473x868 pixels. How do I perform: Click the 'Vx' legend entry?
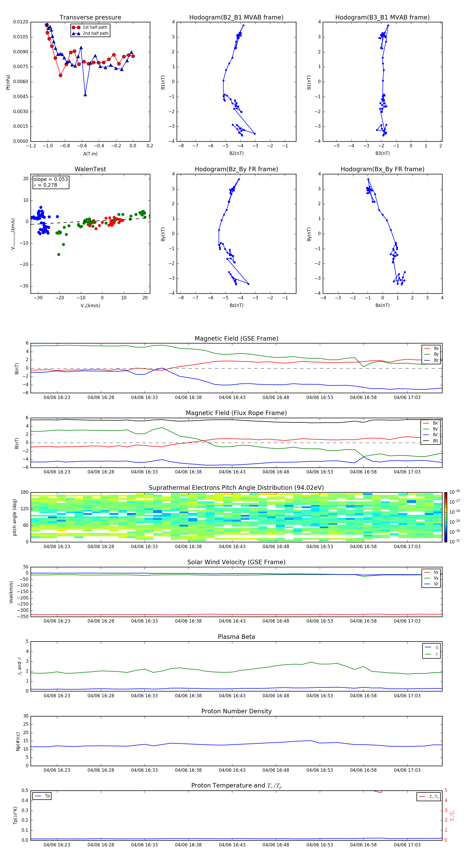tap(431, 572)
